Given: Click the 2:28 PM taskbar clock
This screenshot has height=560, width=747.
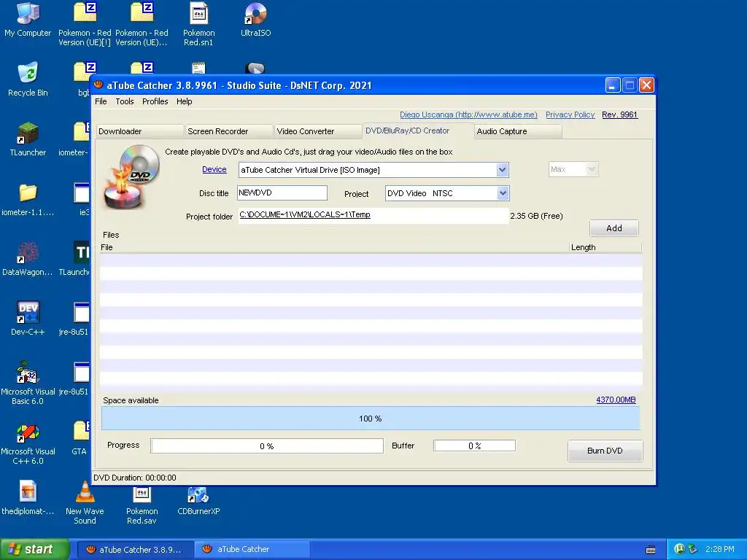Looking at the screenshot, I should click(719, 549).
